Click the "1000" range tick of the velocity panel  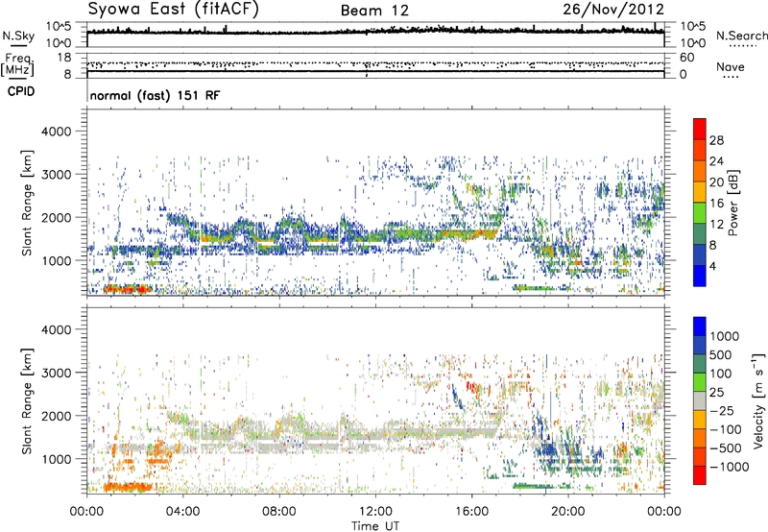56,459
